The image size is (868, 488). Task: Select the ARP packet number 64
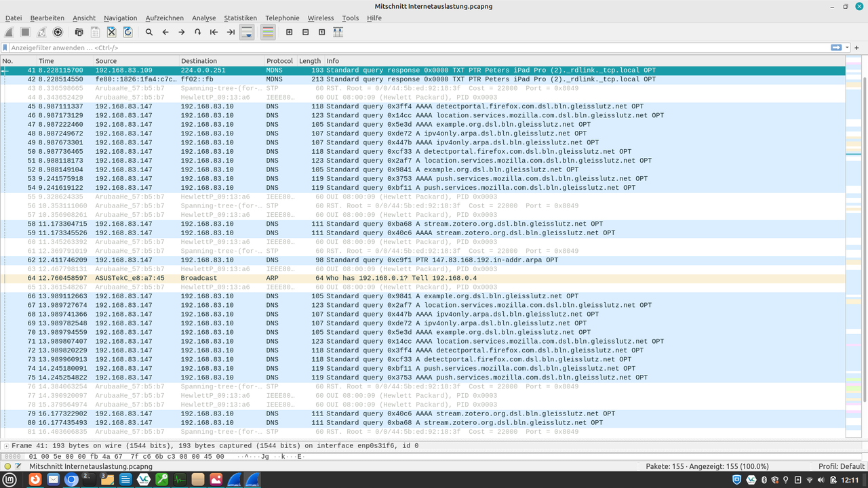(x=422, y=278)
